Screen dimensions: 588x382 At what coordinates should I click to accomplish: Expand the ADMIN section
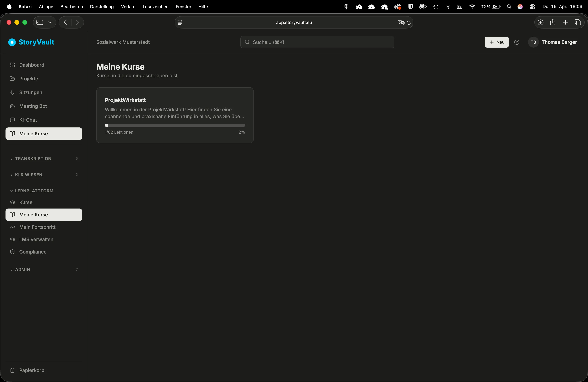pyautogui.click(x=44, y=269)
